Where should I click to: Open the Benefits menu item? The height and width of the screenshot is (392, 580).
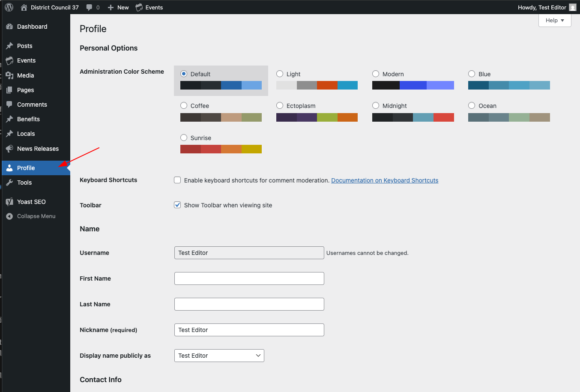(x=28, y=119)
